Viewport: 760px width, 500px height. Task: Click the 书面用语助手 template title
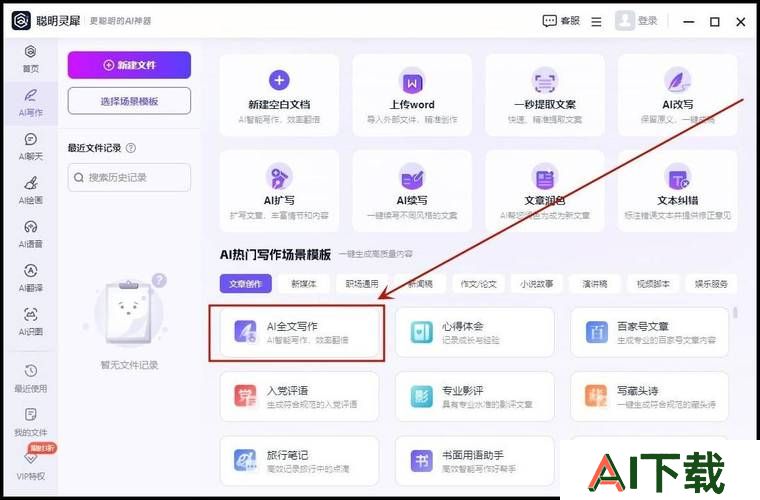[x=473, y=455]
